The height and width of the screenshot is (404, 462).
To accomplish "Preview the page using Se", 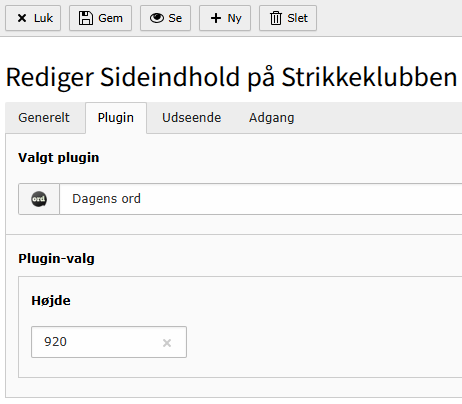I will pyautogui.click(x=175, y=18).
